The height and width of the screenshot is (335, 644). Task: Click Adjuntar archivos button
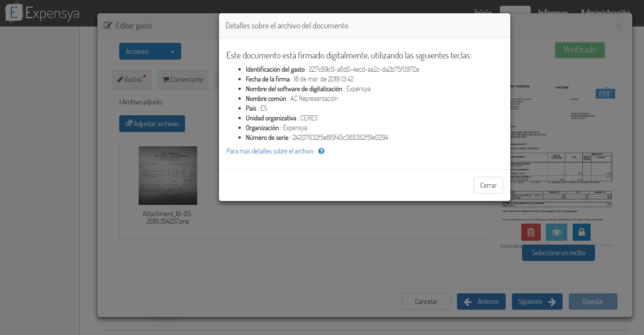pyautogui.click(x=152, y=124)
